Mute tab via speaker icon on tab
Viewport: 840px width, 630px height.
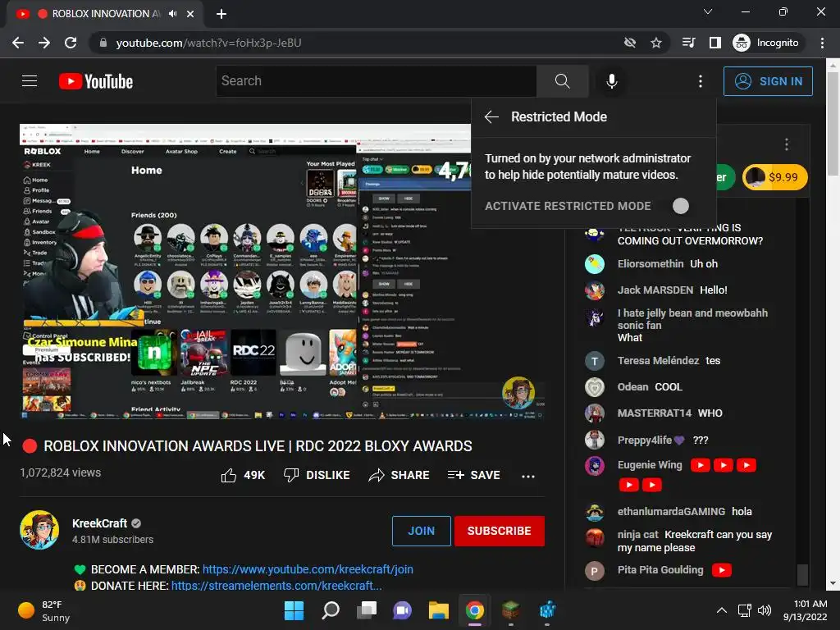pyautogui.click(x=172, y=14)
